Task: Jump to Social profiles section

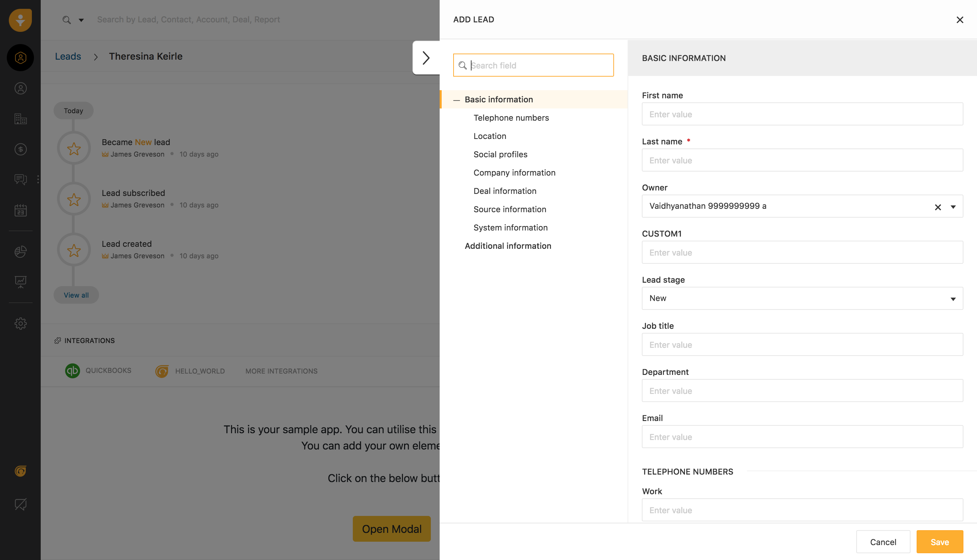Action: pos(500,154)
